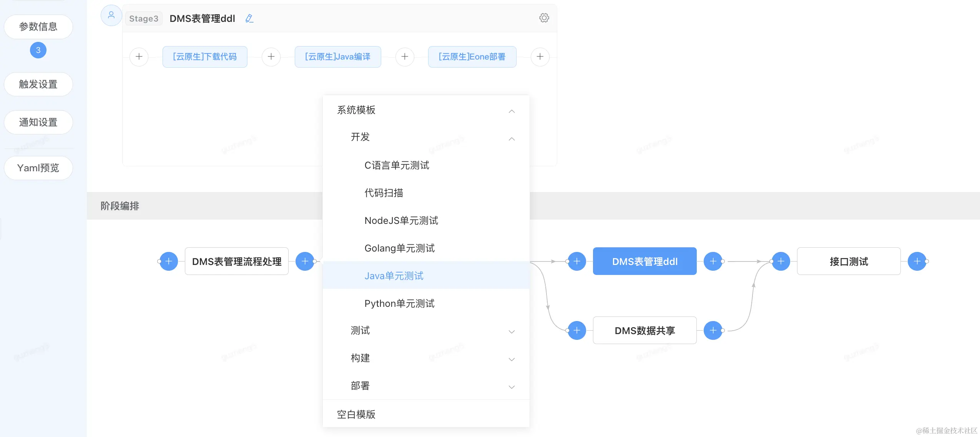
Task: Select Java单元测试 template
Action: point(394,276)
